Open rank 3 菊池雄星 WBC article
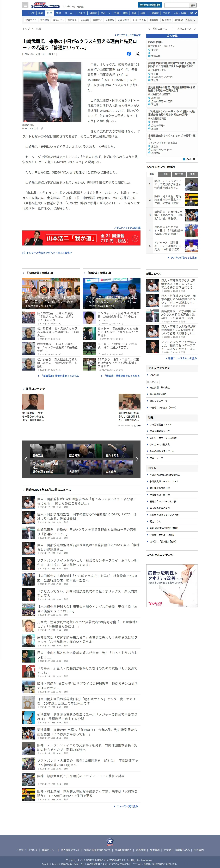220x868 pixels. (x=172, y=215)
